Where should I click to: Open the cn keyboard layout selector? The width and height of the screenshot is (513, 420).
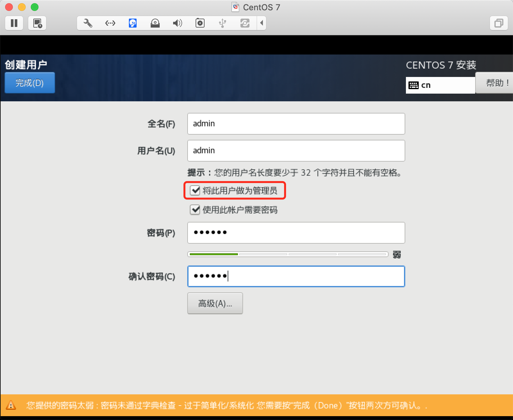point(440,85)
